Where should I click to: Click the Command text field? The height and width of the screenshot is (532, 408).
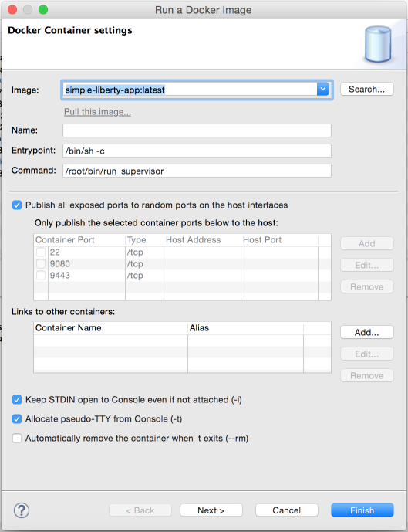coord(197,171)
